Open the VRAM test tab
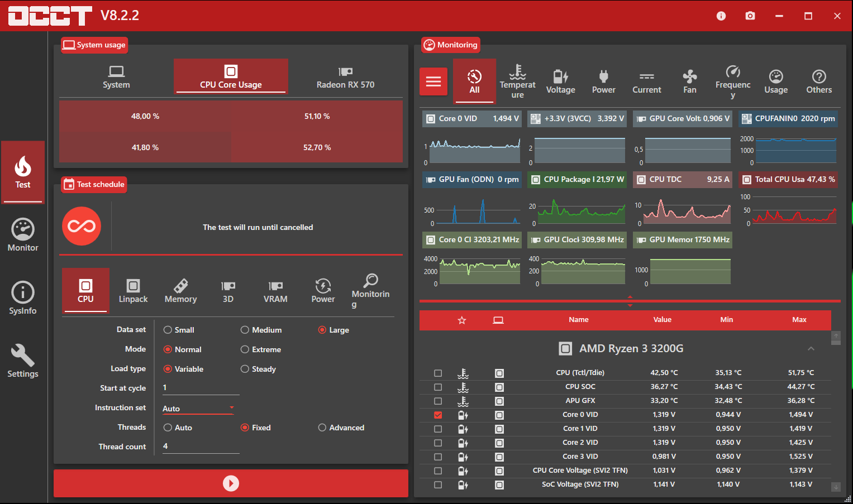The width and height of the screenshot is (853, 504). tap(275, 290)
